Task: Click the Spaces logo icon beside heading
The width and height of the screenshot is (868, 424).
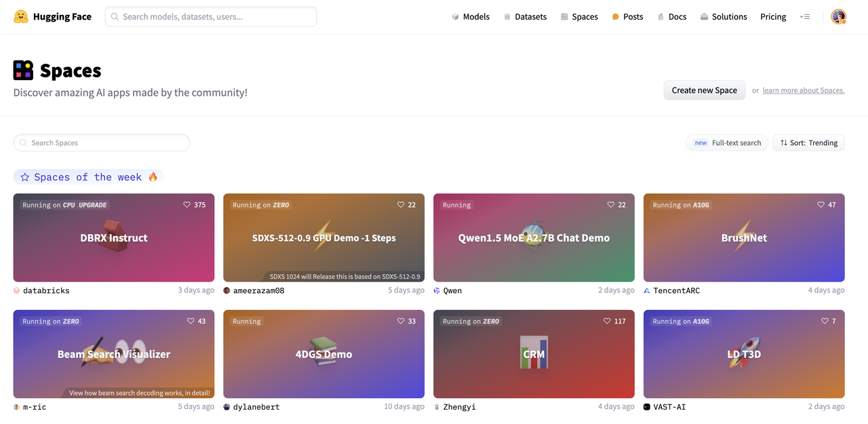Action: [23, 70]
